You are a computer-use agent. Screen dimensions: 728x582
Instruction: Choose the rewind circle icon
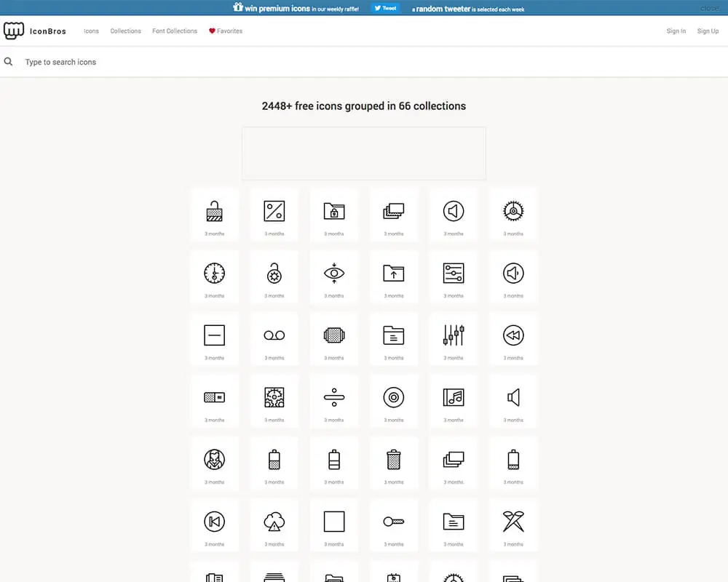(x=513, y=335)
